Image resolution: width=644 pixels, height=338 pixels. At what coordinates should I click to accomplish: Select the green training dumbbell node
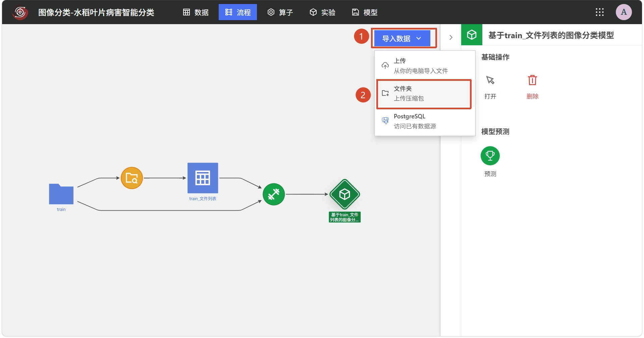(274, 194)
